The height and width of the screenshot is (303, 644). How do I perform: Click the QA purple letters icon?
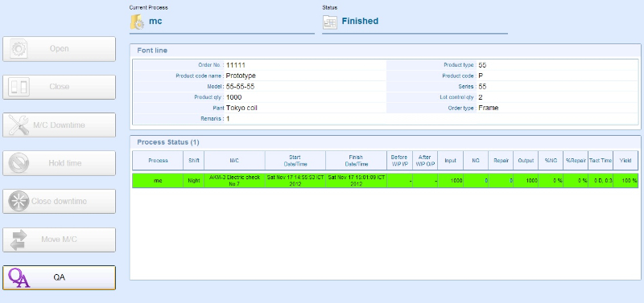tap(19, 278)
